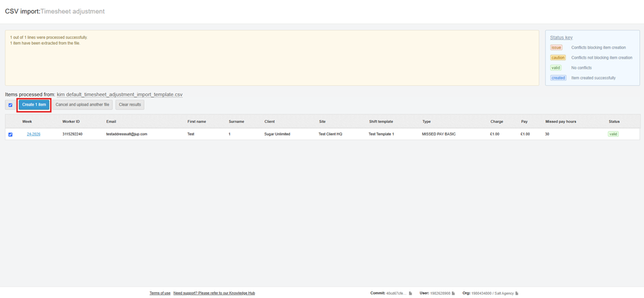Image resolution: width=644 pixels, height=298 pixels.
Task: Click the imported CSV file name
Action: (120, 94)
